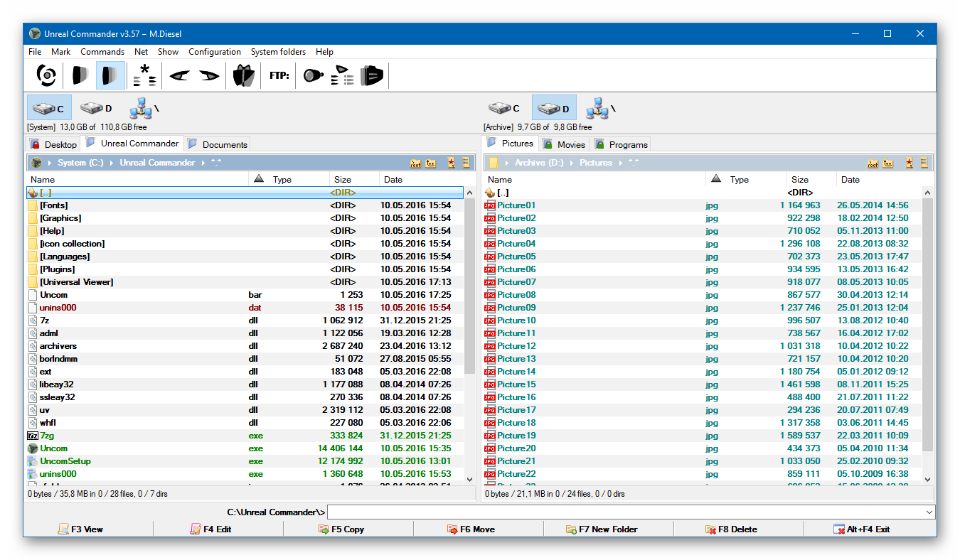Toggle the highlighted panel view mode toolbar icon
Screen dimensions: 960x560
pos(110,75)
